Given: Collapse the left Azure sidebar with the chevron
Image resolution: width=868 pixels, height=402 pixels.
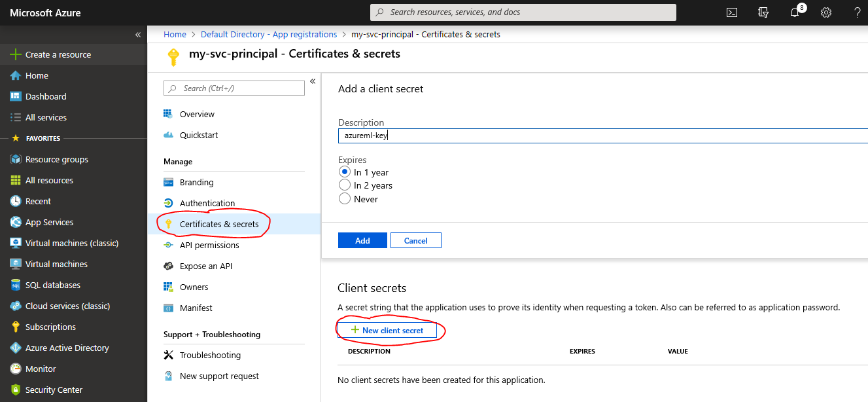Looking at the screenshot, I should point(138,34).
